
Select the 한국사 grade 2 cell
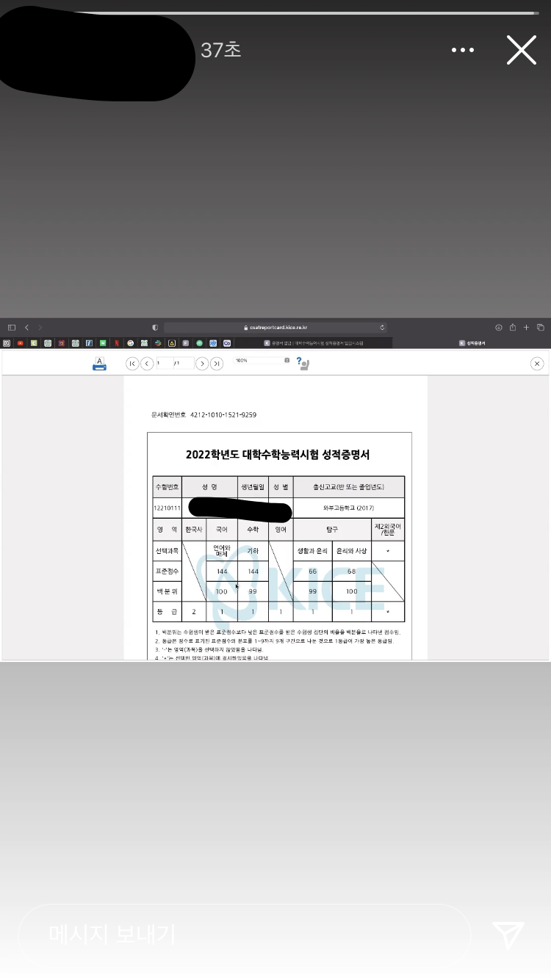193,611
